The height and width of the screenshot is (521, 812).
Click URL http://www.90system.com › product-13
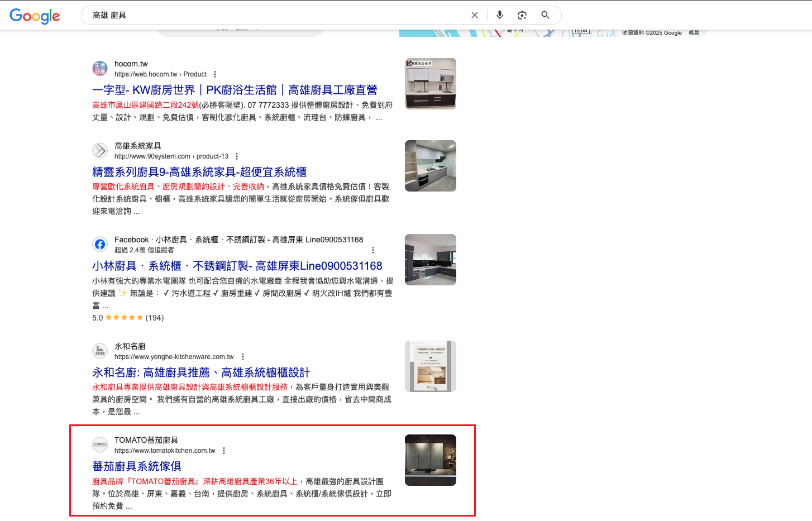tap(171, 156)
